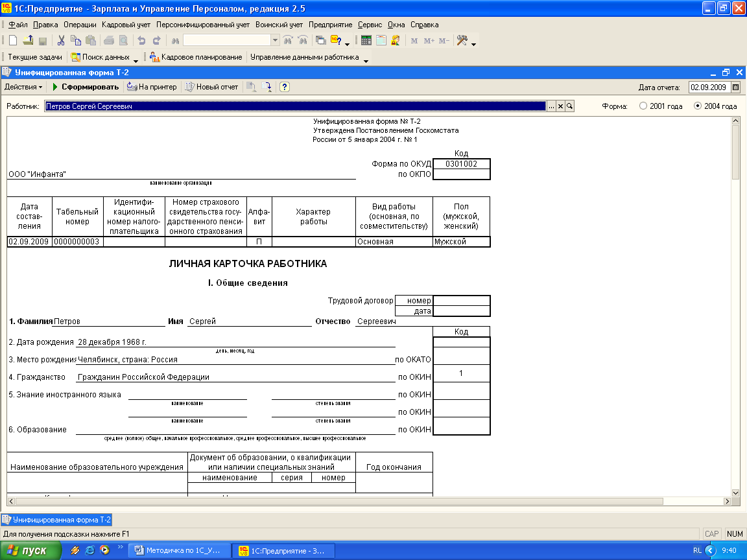Open the Windows пуск Start button
Image resolution: width=747 pixels, height=560 pixels.
pos(30,550)
